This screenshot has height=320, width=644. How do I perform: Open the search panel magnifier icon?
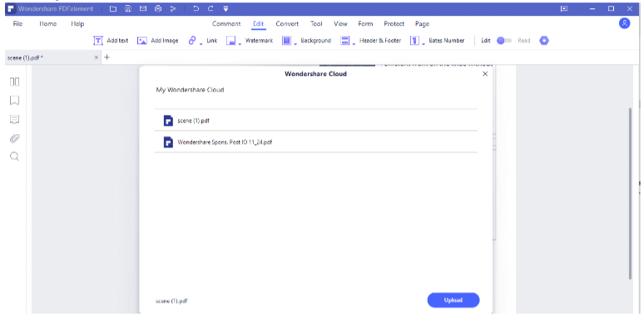pos(14,157)
